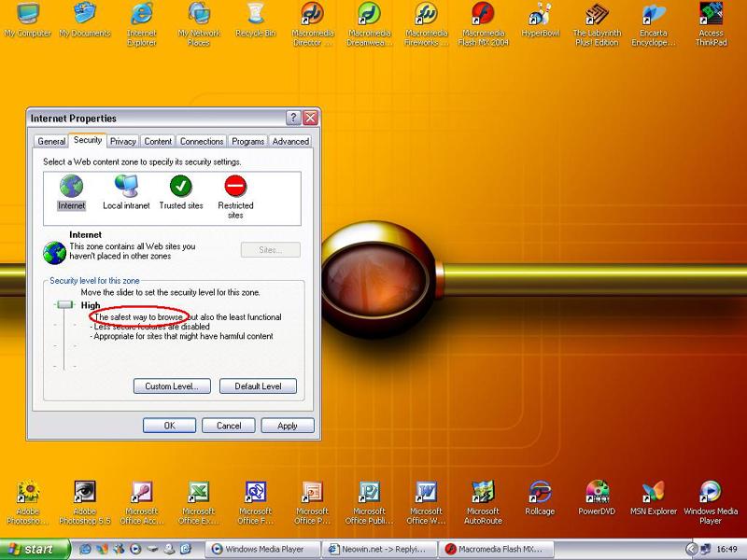Open the Custom Level dialog
The height and width of the screenshot is (560, 747).
[x=171, y=385]
